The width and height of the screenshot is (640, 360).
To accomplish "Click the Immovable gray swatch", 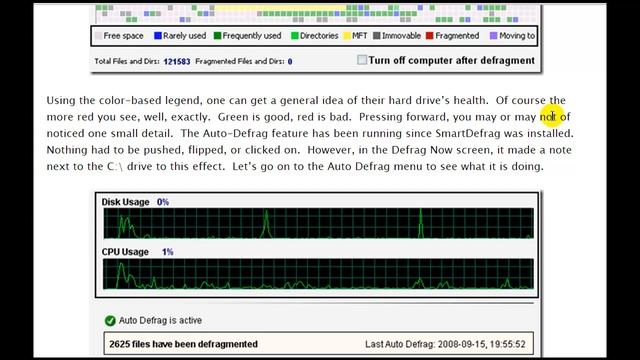I will pyautogui.click(x=376, y=36).
